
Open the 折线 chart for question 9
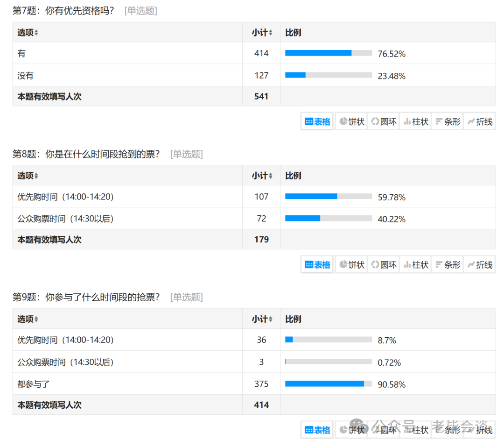pyautogui.click(x=480, y=430)
